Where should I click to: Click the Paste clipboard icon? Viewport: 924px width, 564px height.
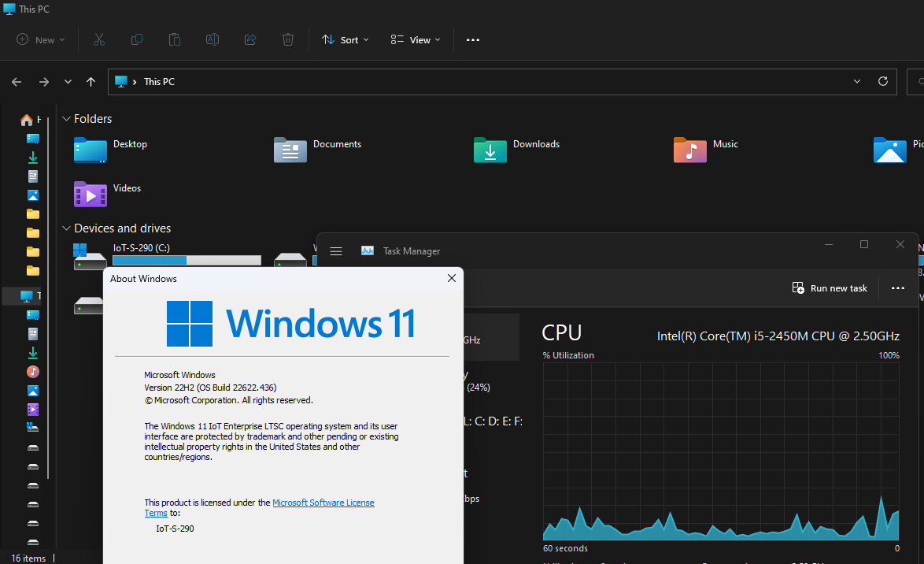[x=175, y=39]
